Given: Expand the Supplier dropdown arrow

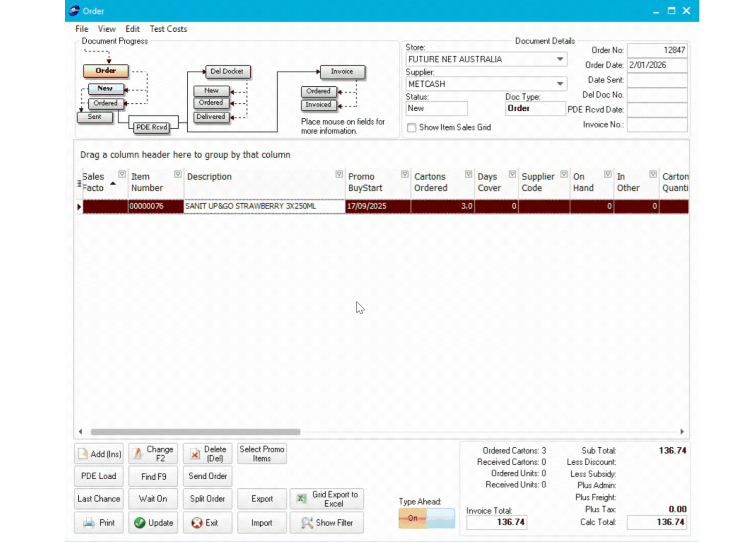Looking at the screenshot, I should pyautogui.click(x=559, y=84).
